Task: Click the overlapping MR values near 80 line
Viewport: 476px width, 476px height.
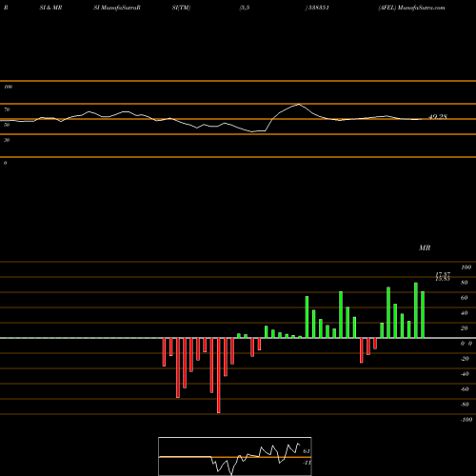Action: pos(443,277)
